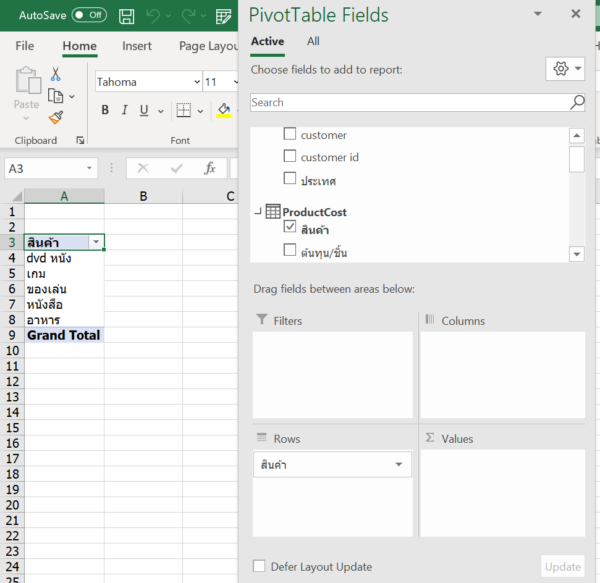This screenshot has height=583, width=600.
Task: Open PivotTable Fields pane options arrow
Action: [538, 14]
